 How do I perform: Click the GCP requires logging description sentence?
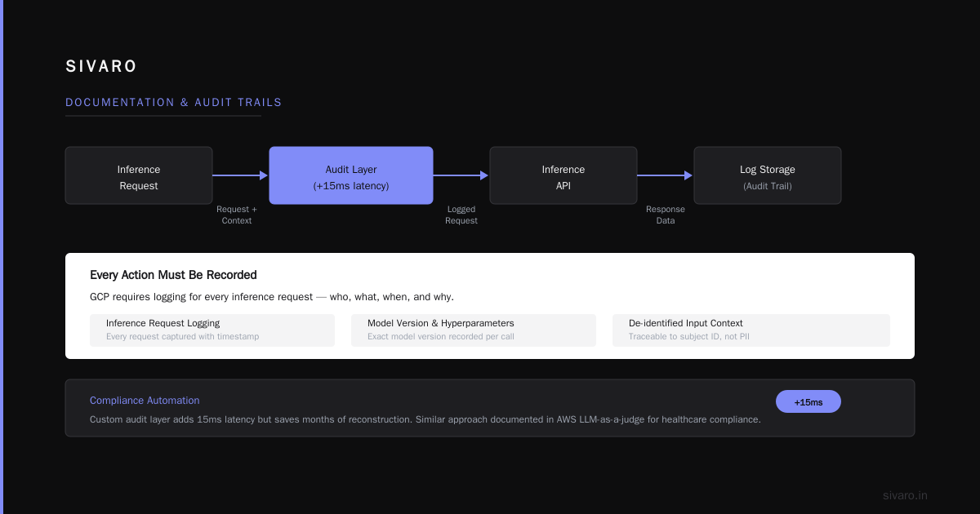click(x=272, y=297)
